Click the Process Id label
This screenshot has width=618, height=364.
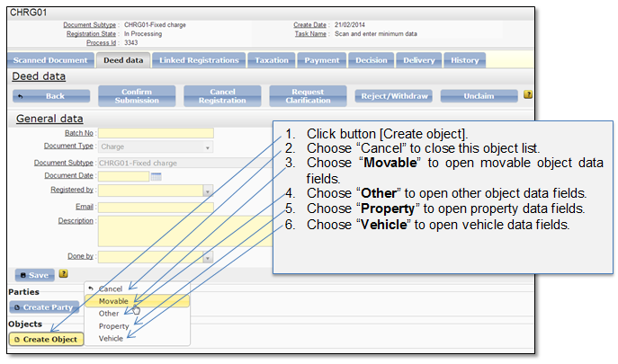101,42
